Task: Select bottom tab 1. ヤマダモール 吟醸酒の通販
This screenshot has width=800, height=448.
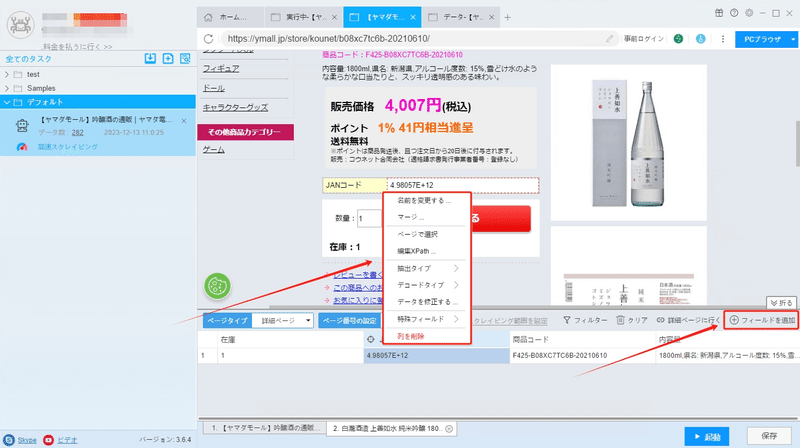Action: tap(264, 428)
